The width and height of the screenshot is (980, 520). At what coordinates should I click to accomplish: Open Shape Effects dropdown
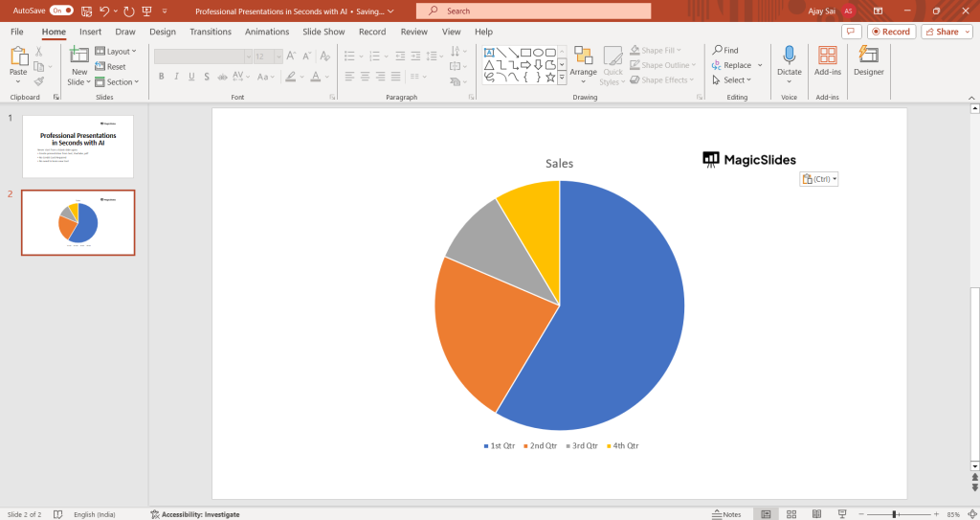[x=662, y=80]
